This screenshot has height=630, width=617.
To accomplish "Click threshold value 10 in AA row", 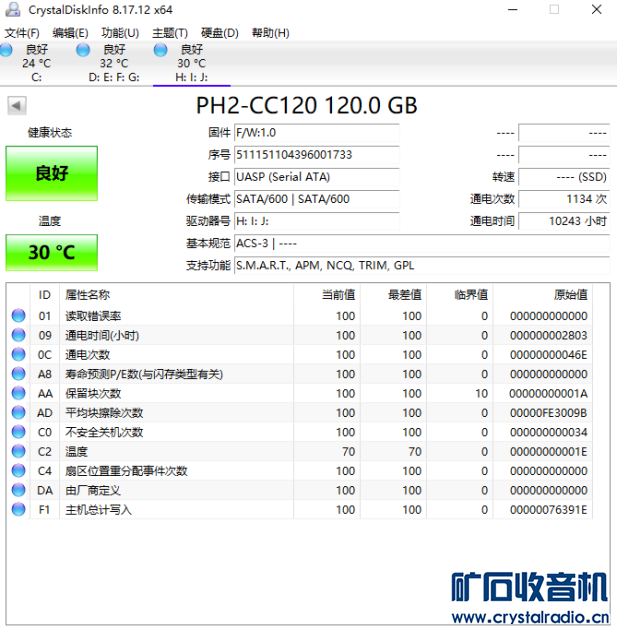I will point(482,393).
